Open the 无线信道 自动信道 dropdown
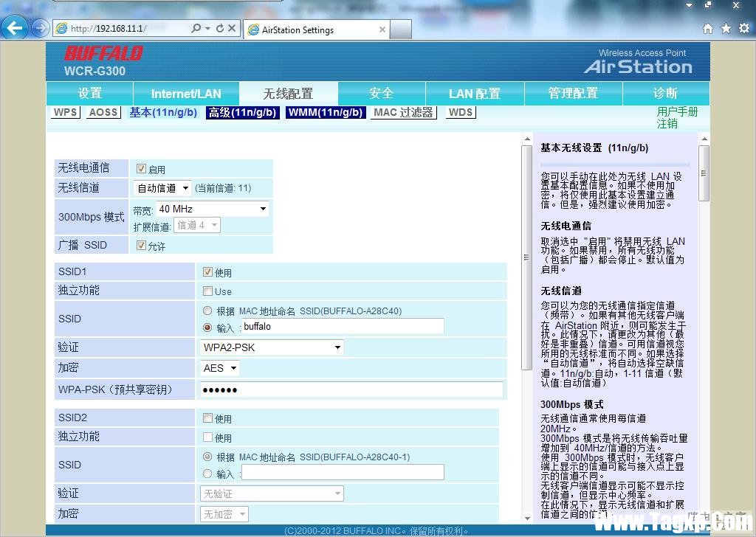Viewport: 756px width, 537px height. (x=162, y=188)
